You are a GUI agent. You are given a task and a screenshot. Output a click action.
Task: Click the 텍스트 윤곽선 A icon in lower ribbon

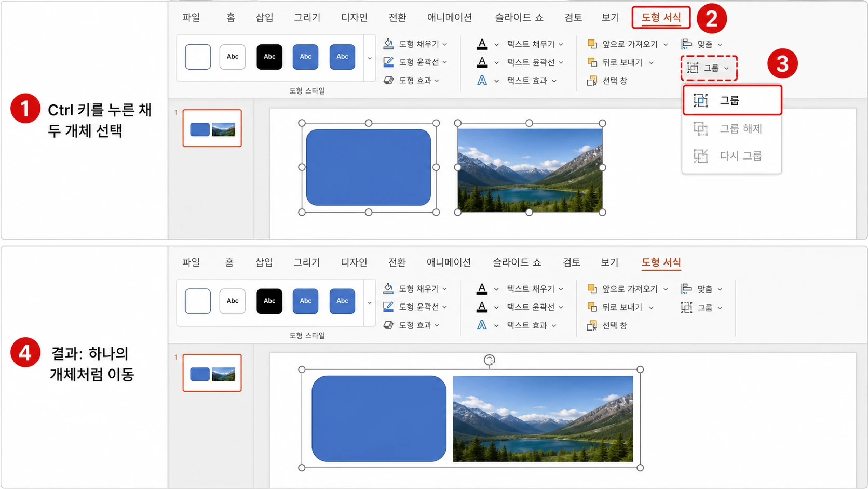tap(482, 307)
